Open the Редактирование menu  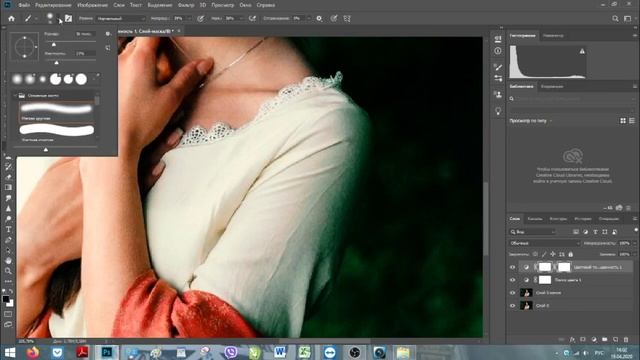53,5
